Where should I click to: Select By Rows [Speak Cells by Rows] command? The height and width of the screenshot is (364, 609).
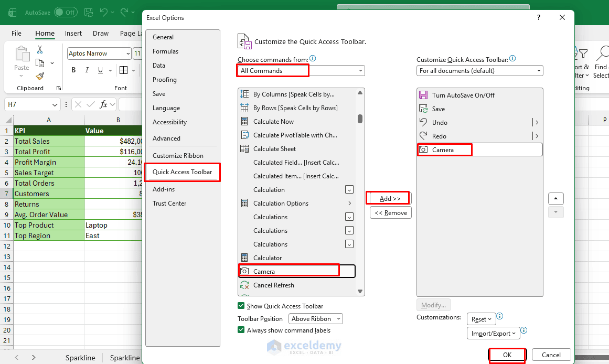tap(296, 108)
